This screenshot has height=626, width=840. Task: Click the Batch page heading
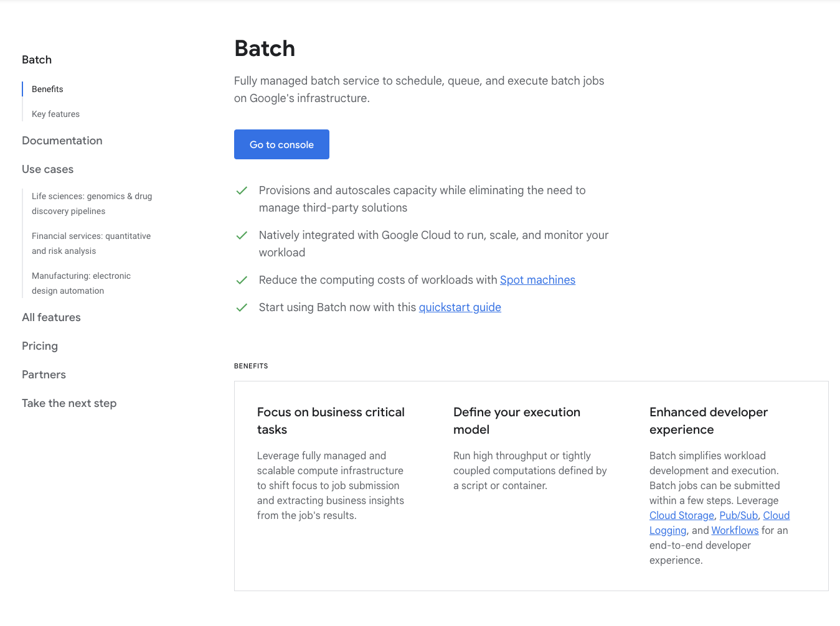pos(265,49)
